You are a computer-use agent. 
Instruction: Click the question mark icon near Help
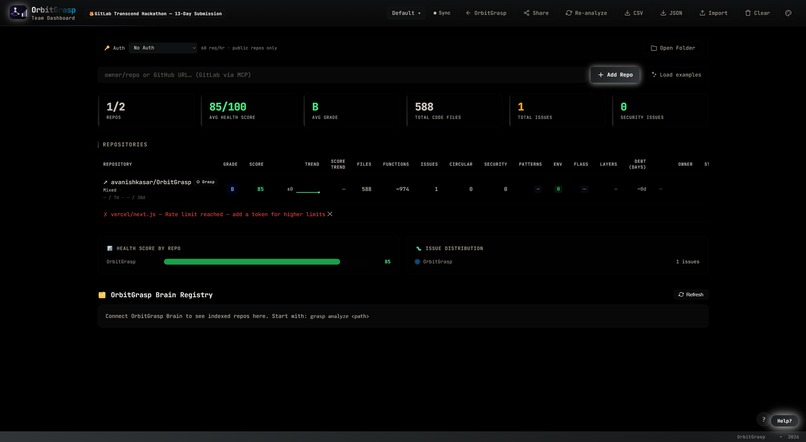pos(763,419)
